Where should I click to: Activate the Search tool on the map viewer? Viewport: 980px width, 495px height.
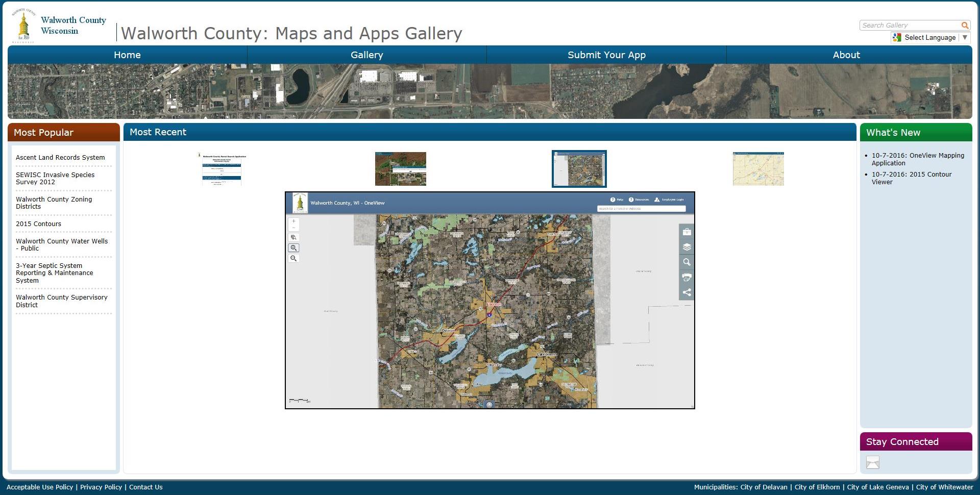click(x=687, y=262)
